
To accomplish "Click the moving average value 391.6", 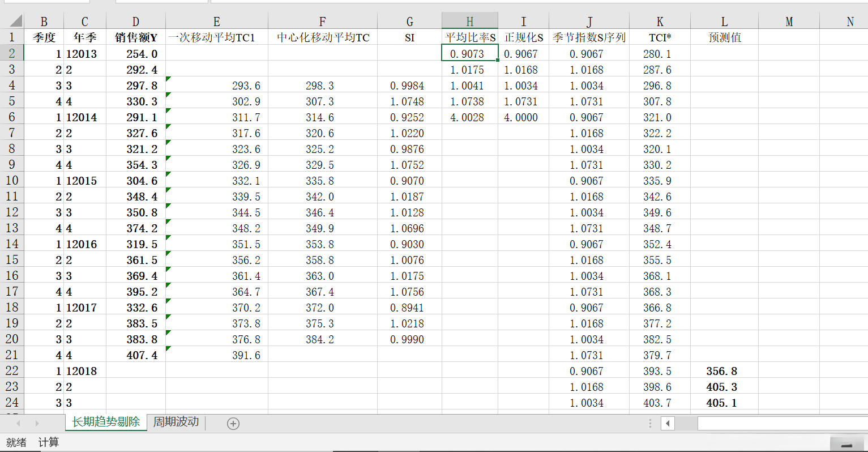I will (217, 355).
